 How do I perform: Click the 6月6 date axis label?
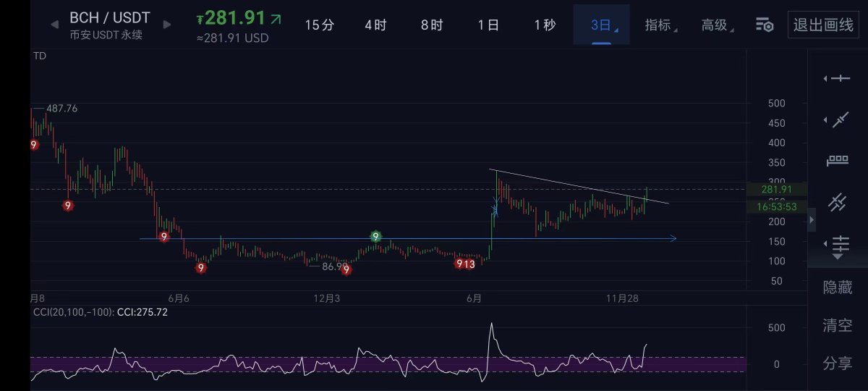coord(178,298)
